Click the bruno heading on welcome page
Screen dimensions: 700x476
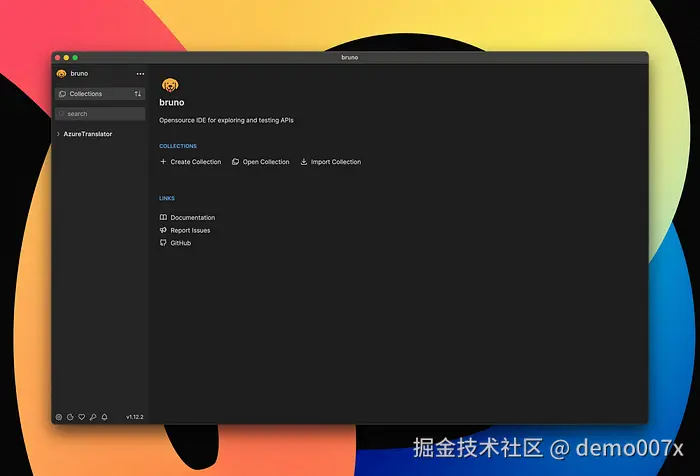(x=172, y=102)
